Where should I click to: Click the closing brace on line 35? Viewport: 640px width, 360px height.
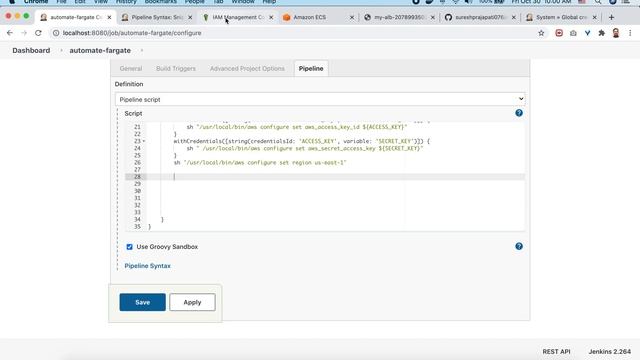pos(149,227)
